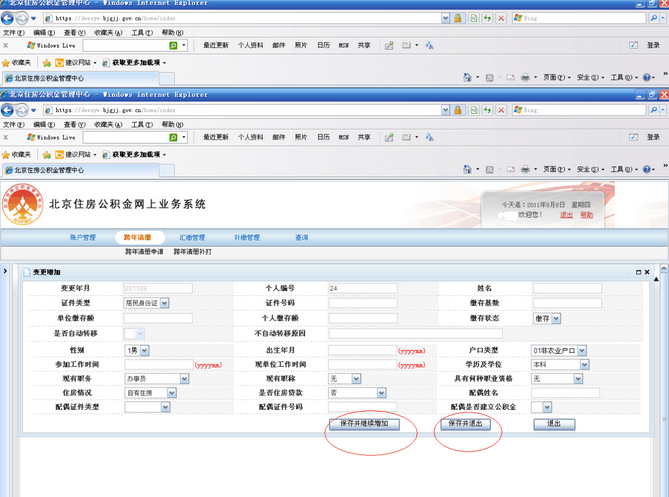Click Back arrow in the back IE window
Screen dimensions: 669x497
click(x=7, y=18)
